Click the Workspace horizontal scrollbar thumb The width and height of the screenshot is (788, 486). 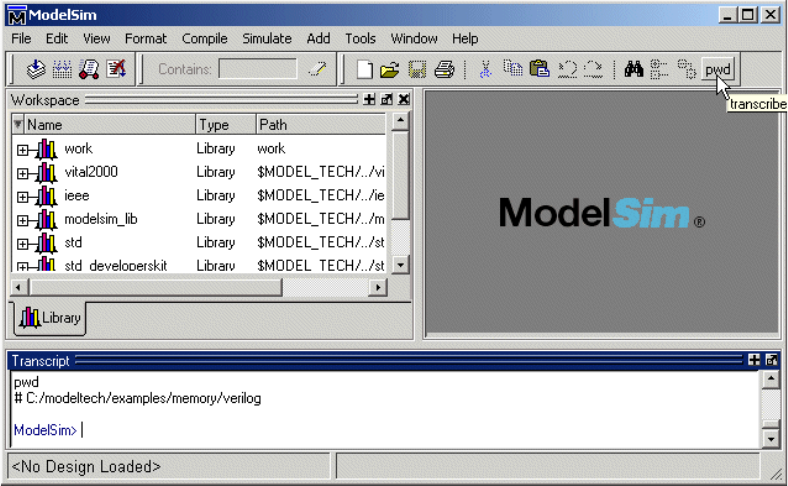pos(155,287)
